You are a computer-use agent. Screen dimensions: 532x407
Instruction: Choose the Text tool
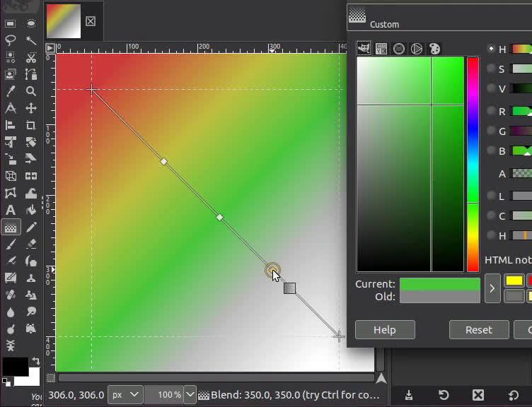pos(10,210)
